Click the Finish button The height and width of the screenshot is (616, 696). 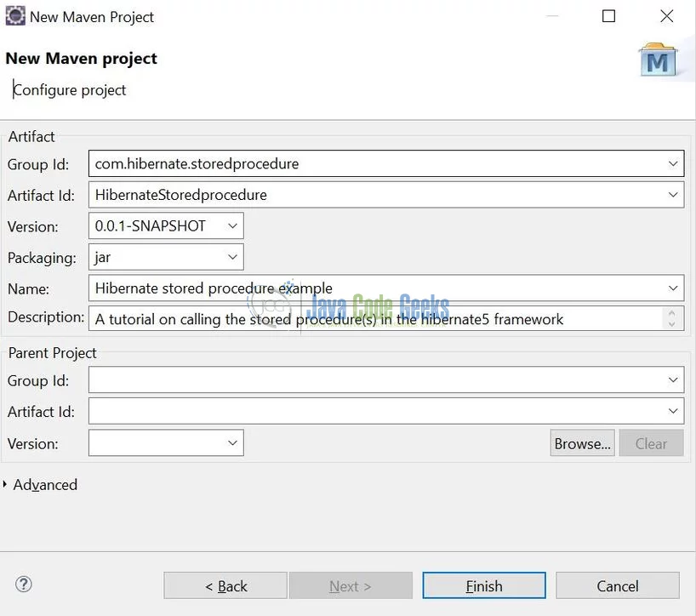(x=484, y=586)
